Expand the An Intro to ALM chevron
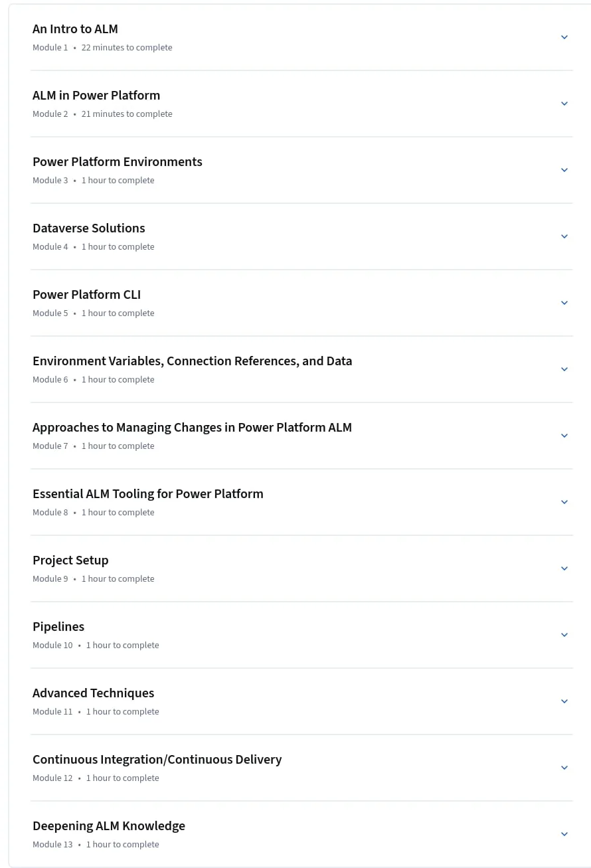Image resolution: width=591 pixels, height=868 pixels. [564, 37]
